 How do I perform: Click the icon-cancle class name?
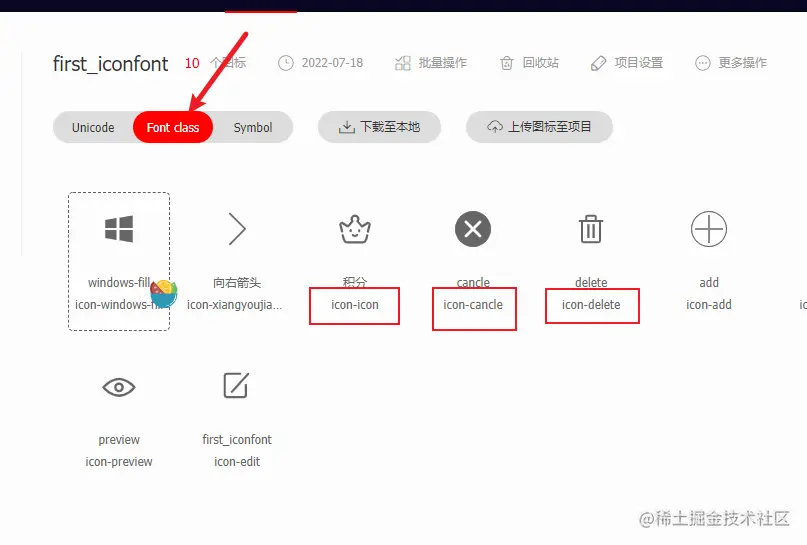coord(473,305)
